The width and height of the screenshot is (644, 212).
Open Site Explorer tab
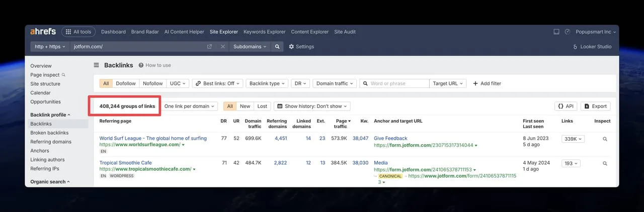(224, 32)
